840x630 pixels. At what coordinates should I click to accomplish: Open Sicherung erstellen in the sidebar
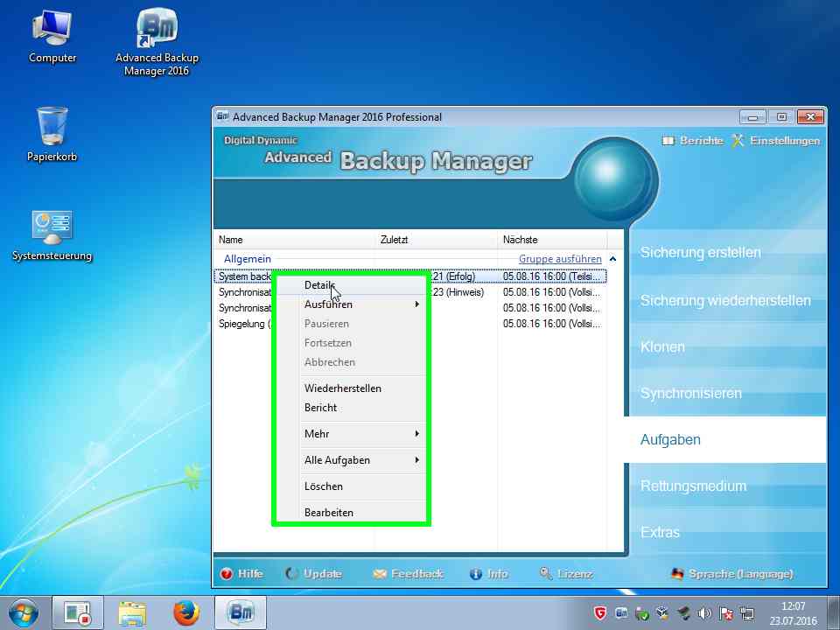pyautogui.click(x=727, y=252)
